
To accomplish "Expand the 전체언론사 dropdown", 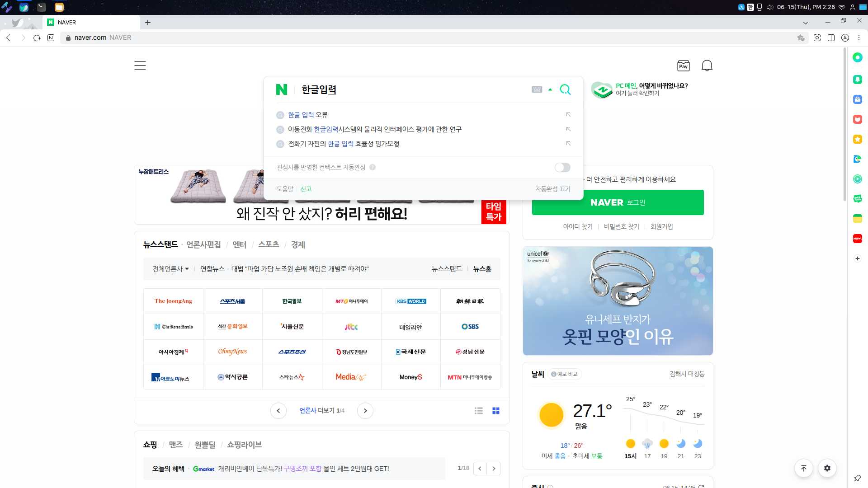I will [x=171, y=269].
